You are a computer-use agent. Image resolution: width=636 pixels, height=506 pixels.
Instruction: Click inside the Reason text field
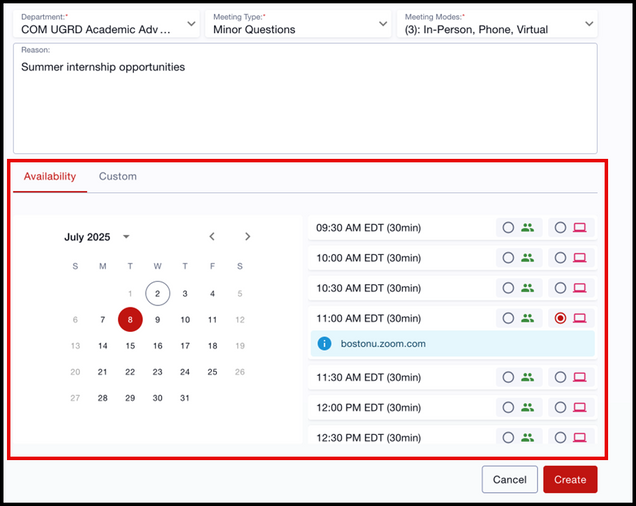coord(305,99)
